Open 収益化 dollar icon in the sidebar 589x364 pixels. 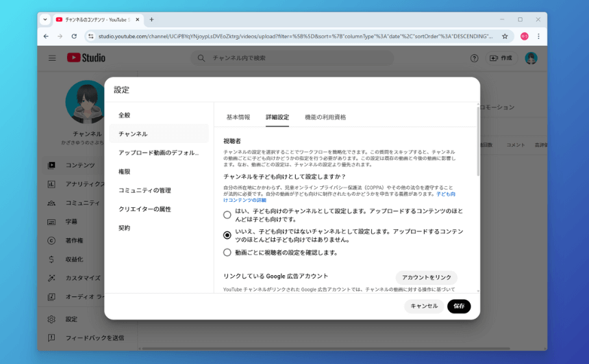[x=51, y=259]
